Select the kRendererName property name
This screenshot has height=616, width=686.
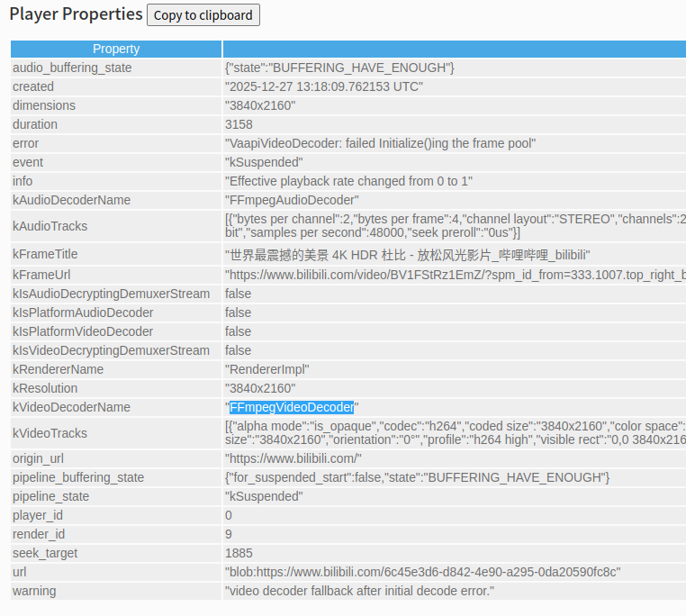tap(59, 369)
